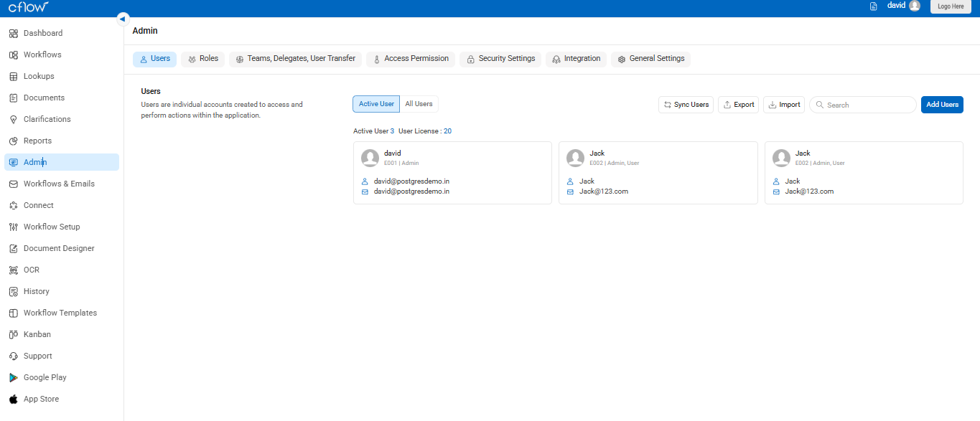This screenshot has height=421, width=980.
Task: Click the OCR scan icon
Action: 14,270
